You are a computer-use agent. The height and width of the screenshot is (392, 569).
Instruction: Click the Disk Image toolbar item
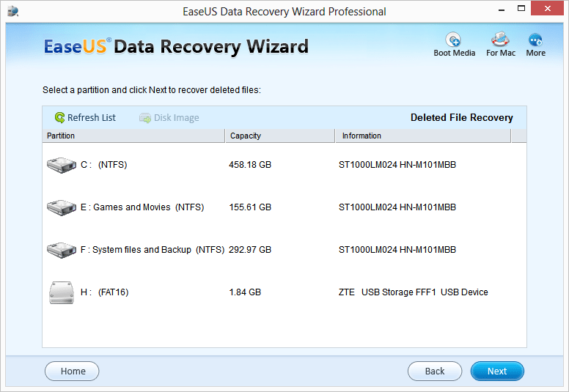[x=169, y=118]
